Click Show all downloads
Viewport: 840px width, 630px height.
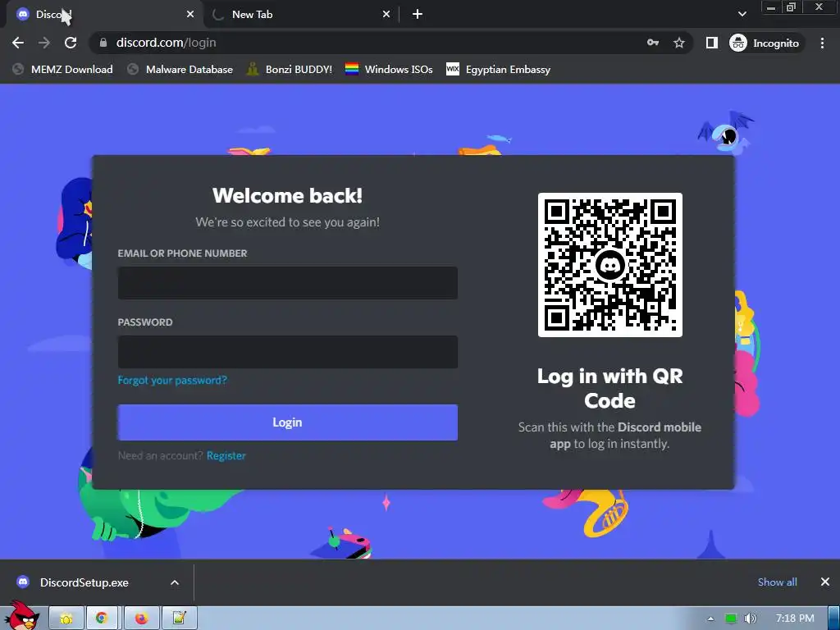point(778,582)
